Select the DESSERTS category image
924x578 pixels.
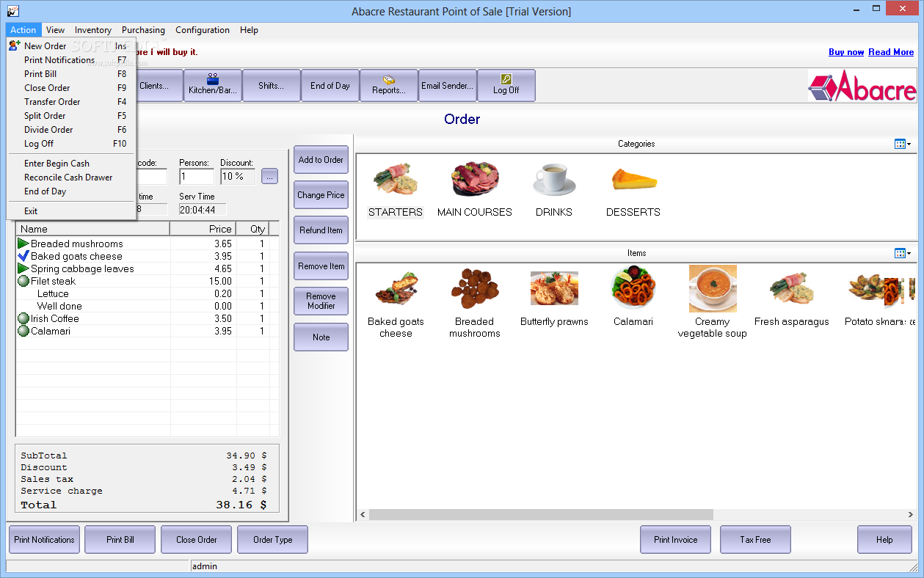click(x=633, y=180)
